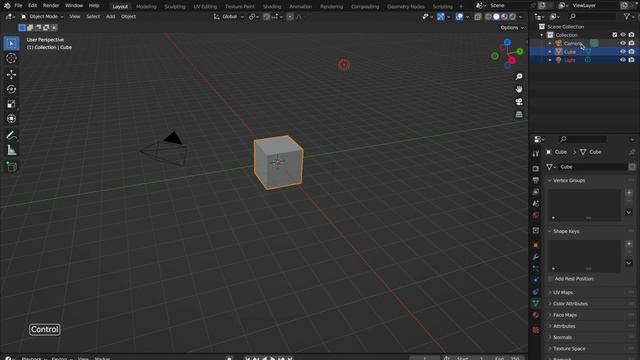Switch to the UV Editing workspace tab
The image size is (640, 360).
[x=205, y=7]
